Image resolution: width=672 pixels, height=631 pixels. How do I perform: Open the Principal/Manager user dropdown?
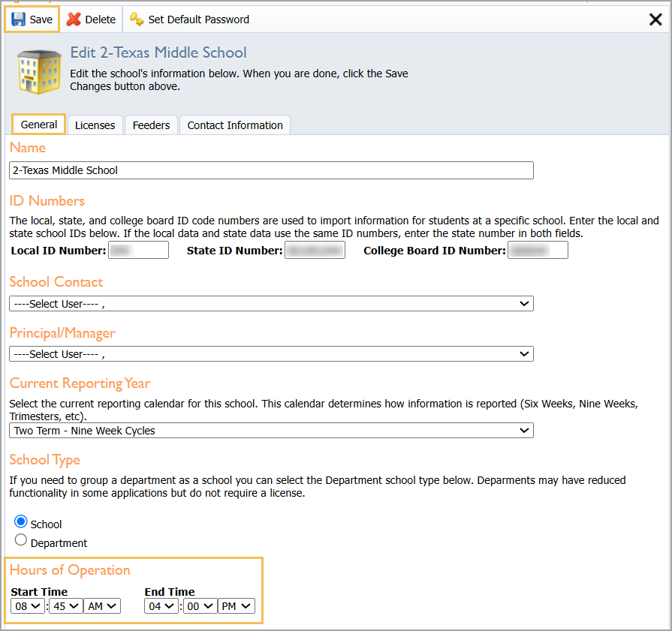pos(271,354)
